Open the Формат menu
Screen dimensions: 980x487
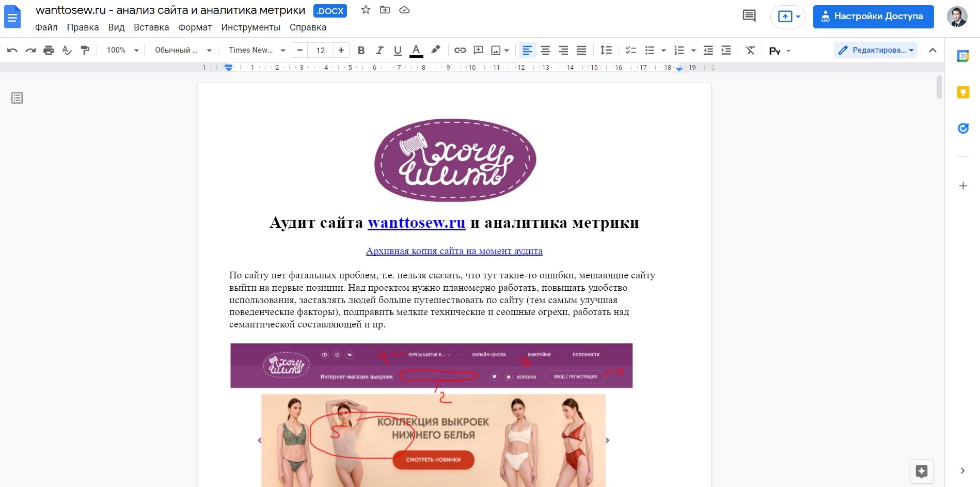pos(195,27)
